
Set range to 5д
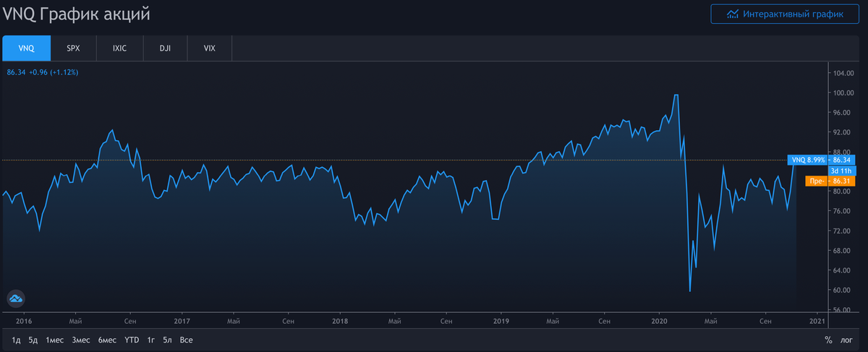[33, 340]
